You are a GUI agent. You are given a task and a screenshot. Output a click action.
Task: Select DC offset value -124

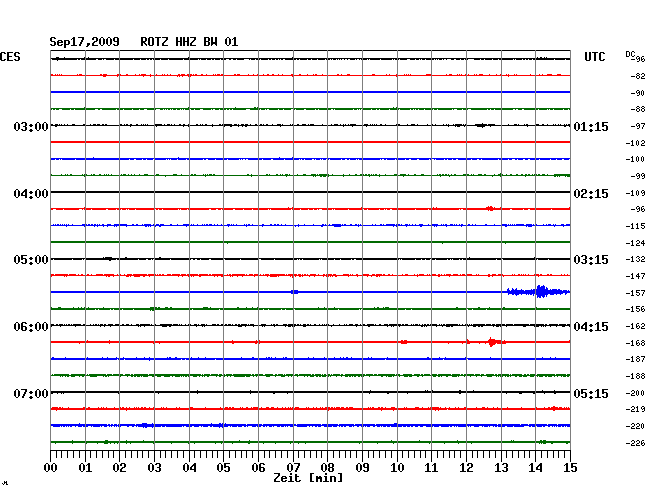click(x=635, y=243)
